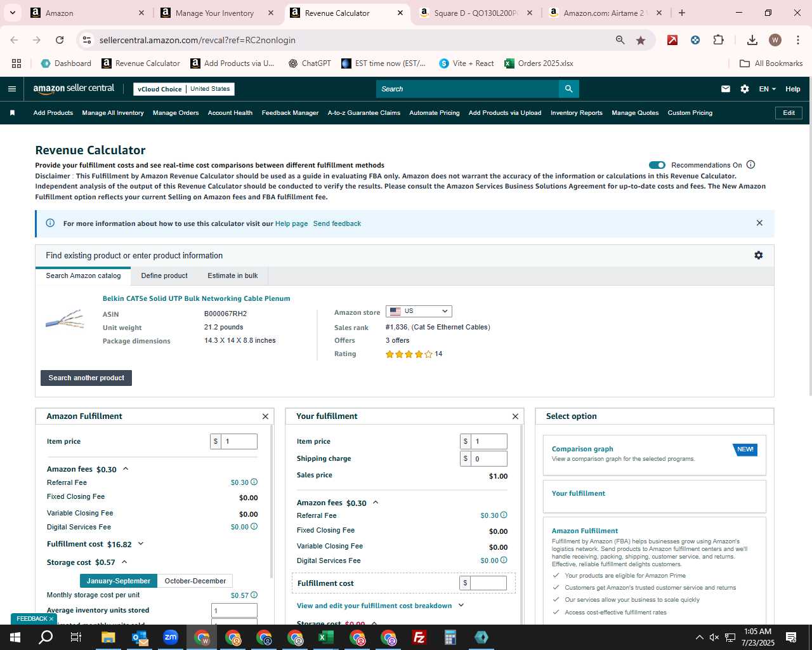Bookmark this page with the star icon

pos(641,40)
